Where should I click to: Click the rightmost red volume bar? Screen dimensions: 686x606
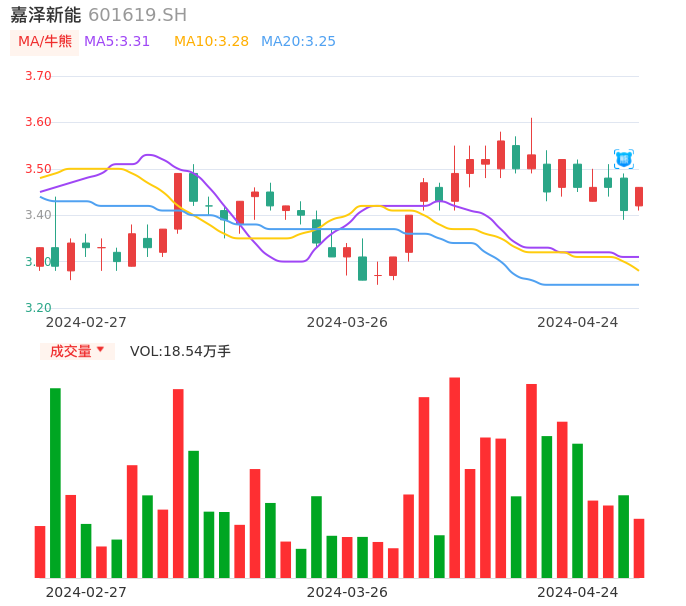639,548
